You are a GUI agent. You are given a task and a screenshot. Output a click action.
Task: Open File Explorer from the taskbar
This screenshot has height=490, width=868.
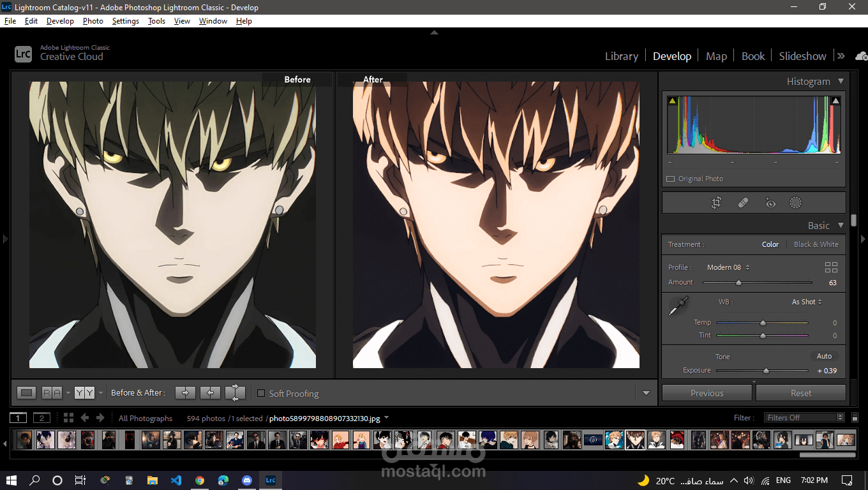(153, 480)
